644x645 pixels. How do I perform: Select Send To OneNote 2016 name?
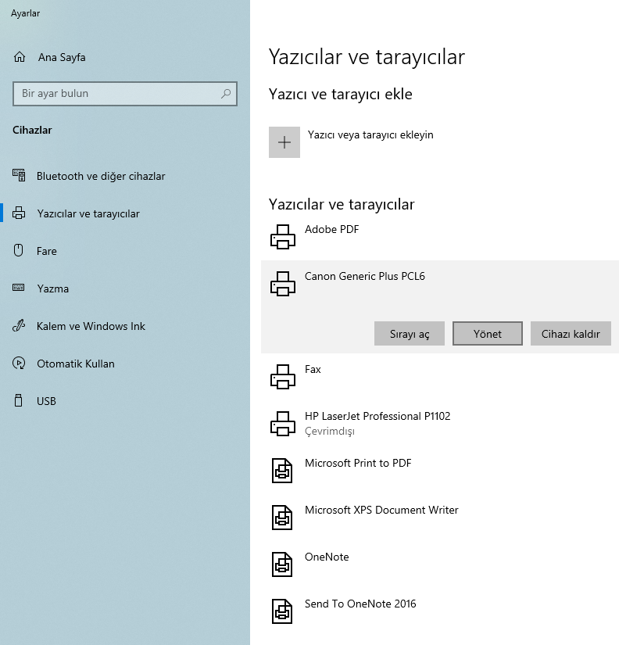click(360, 604)
